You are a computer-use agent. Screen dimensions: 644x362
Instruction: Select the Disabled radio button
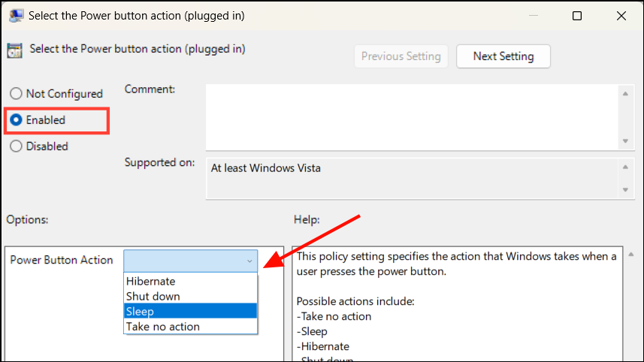[x=16, y=146]
